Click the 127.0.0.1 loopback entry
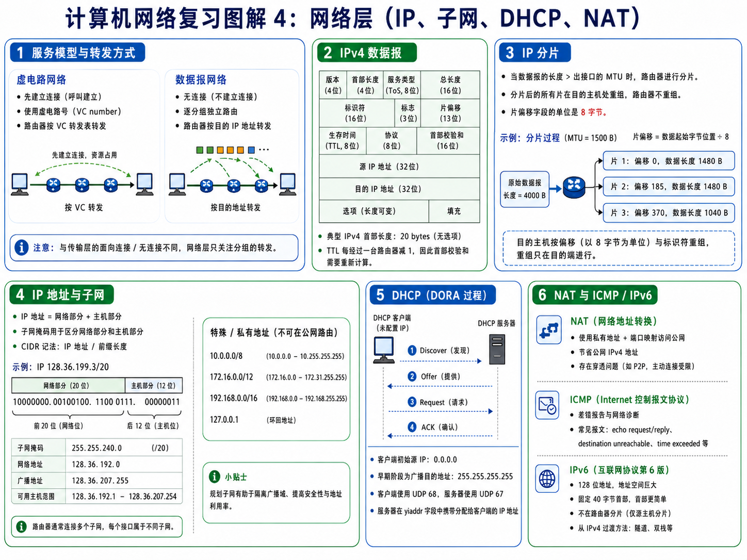 point(253,420)
